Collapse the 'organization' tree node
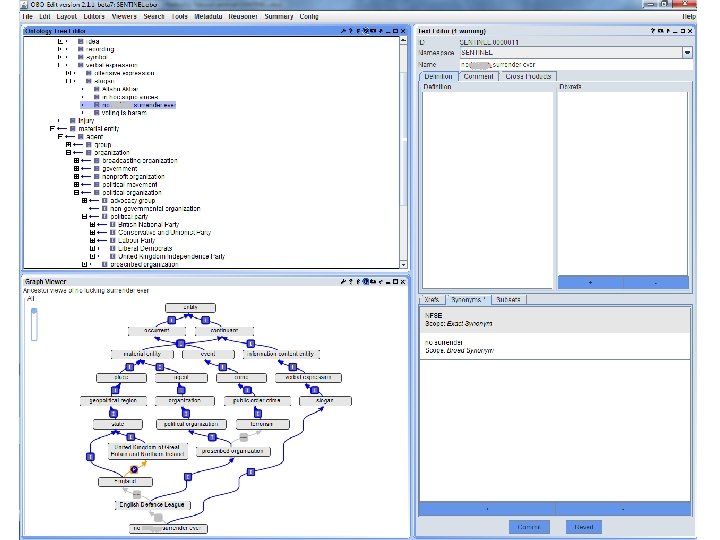720x540 pixels. [68, 152]
